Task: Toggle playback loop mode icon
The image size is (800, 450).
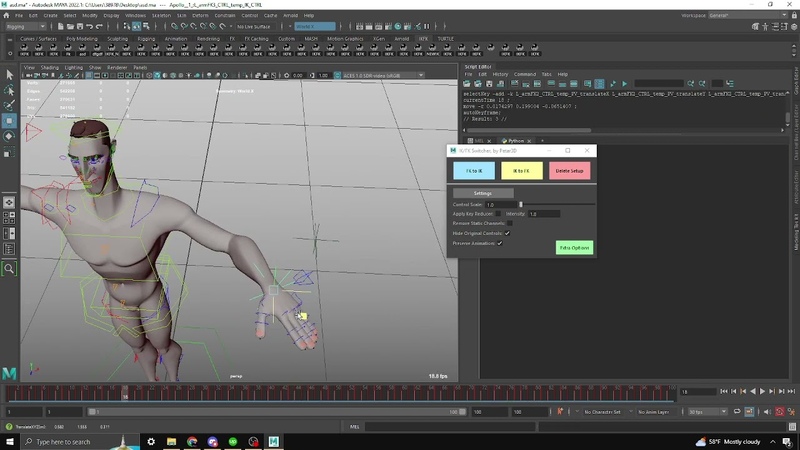Action: click(x=737, y=411)
